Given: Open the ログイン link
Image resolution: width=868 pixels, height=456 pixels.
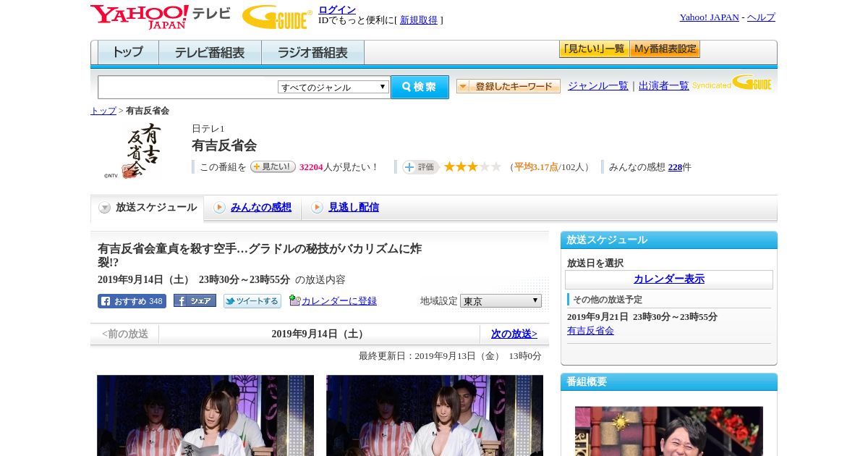Looking at the screenshot, I should (337, 9).
